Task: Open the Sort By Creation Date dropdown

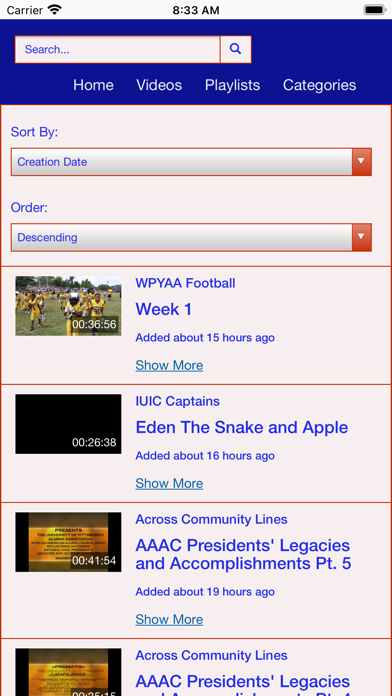Action: point(191,162)
